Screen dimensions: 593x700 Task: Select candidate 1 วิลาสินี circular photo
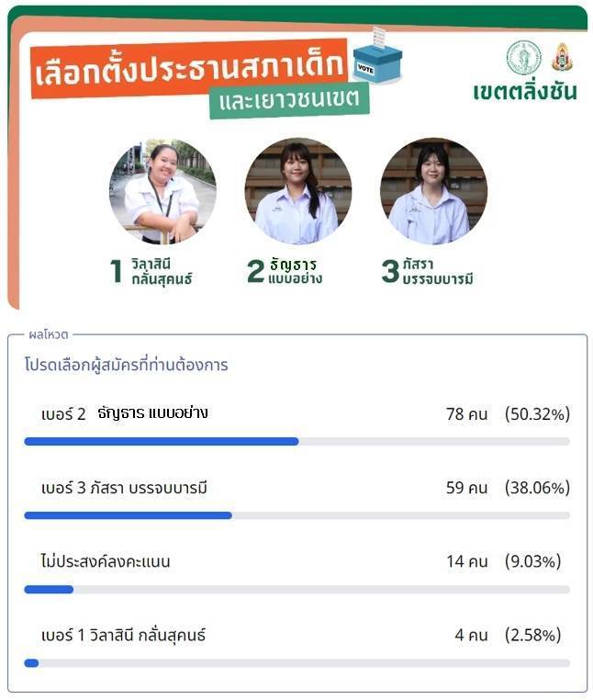pyautogui.click(x=162, y=191)
